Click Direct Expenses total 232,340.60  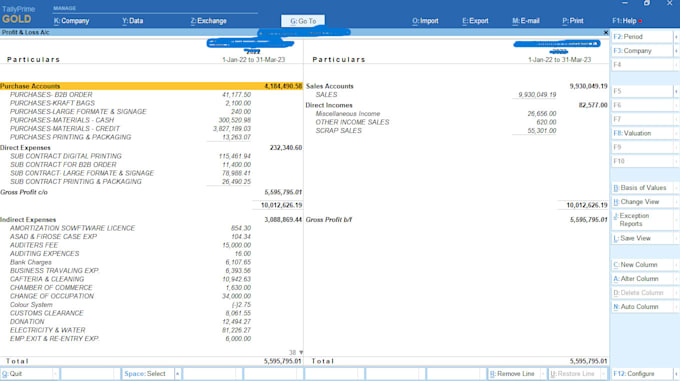pyautogui.click(x=286, y=148)
